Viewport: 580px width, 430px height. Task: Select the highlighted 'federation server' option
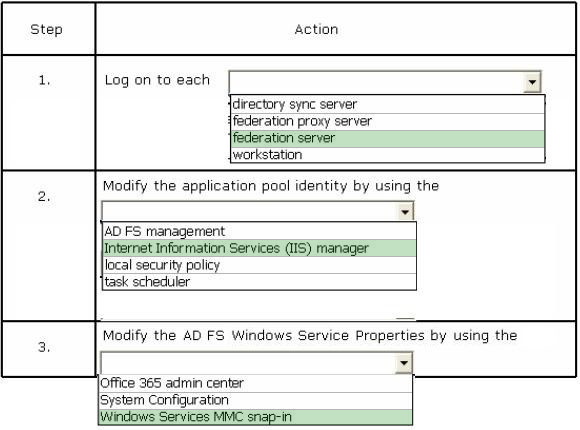point(388,138)
